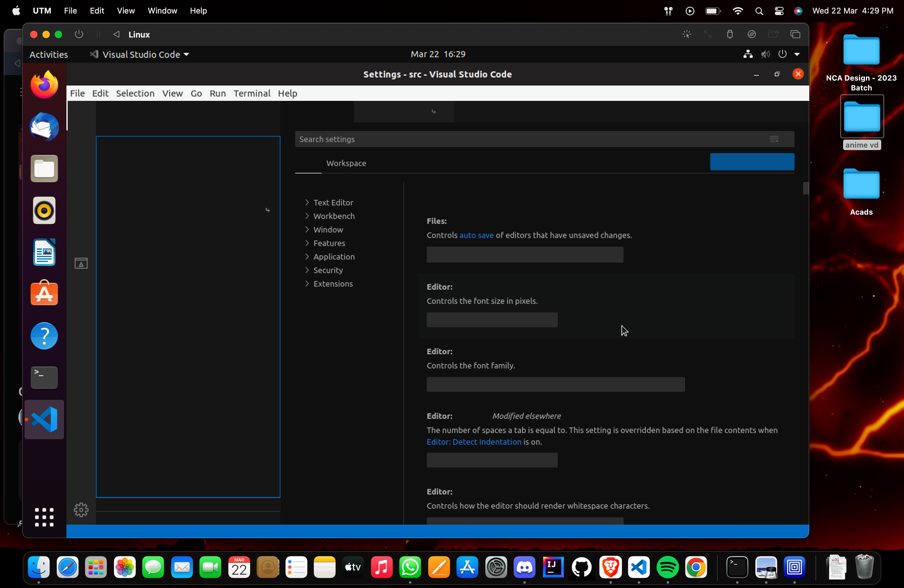The height and width of the screenshot is (588, 904).
Task: Toggle mouse capture in the UTM toolbar
Action: point(686,34)
